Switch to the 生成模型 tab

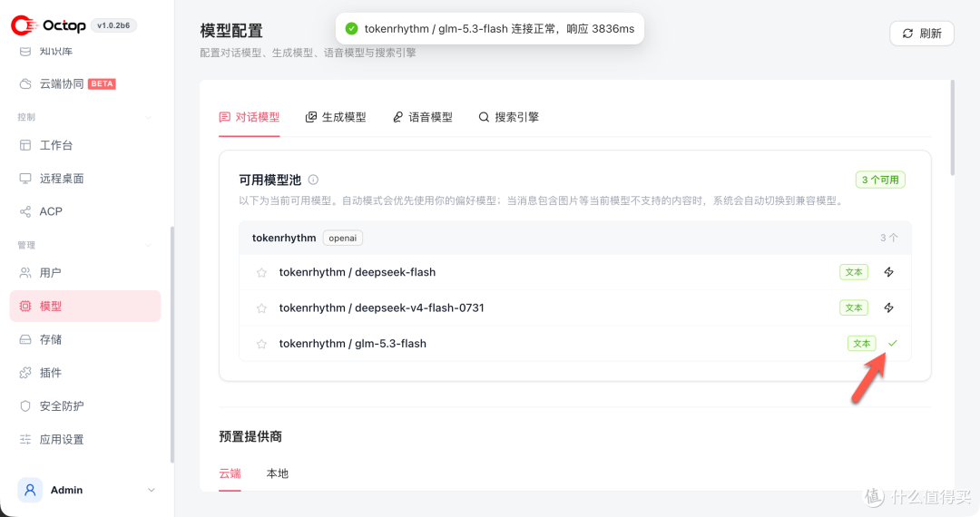coord(336,117)
